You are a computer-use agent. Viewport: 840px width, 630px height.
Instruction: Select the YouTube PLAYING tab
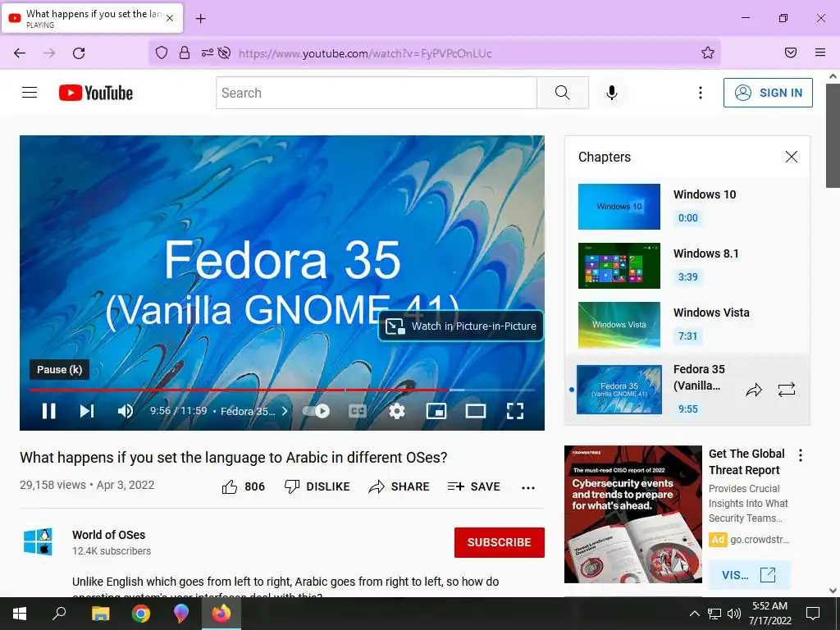pyautogui.click(x=92, y=18)
